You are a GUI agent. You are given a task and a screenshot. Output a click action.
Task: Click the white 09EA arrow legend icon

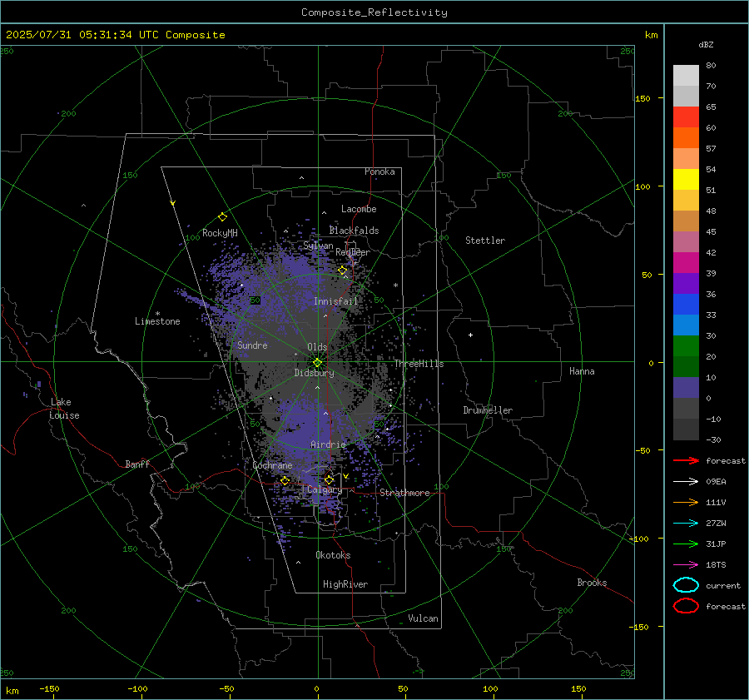pos(686,482)
